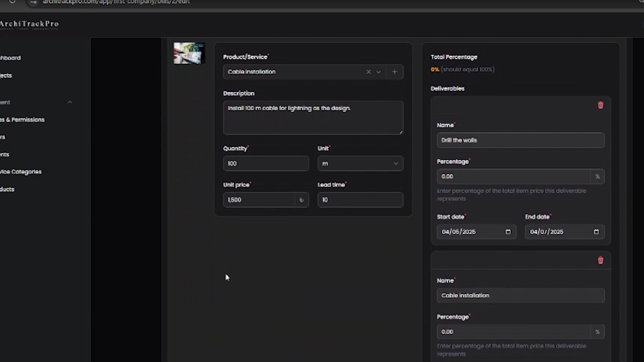Open Dashboard in the sidebar
Image resolution: width=644 pixels, height=362 pixels.
[x=10, y=58]
